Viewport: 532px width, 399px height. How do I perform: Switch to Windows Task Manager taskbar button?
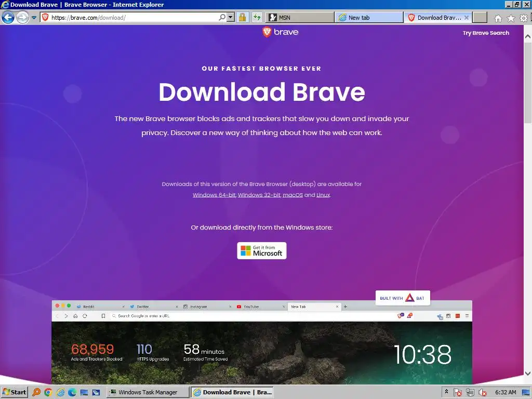pyautogui.click(x=148, y=392)
